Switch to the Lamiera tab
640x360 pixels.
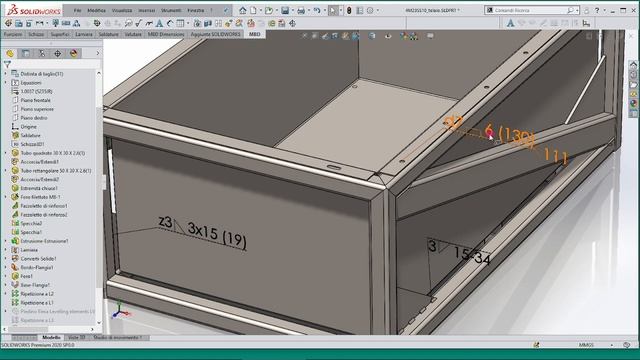click(x=84, y=35)
